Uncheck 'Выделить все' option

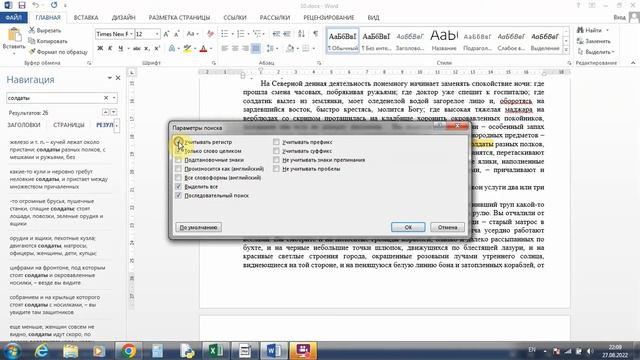[x=178, y=187]
